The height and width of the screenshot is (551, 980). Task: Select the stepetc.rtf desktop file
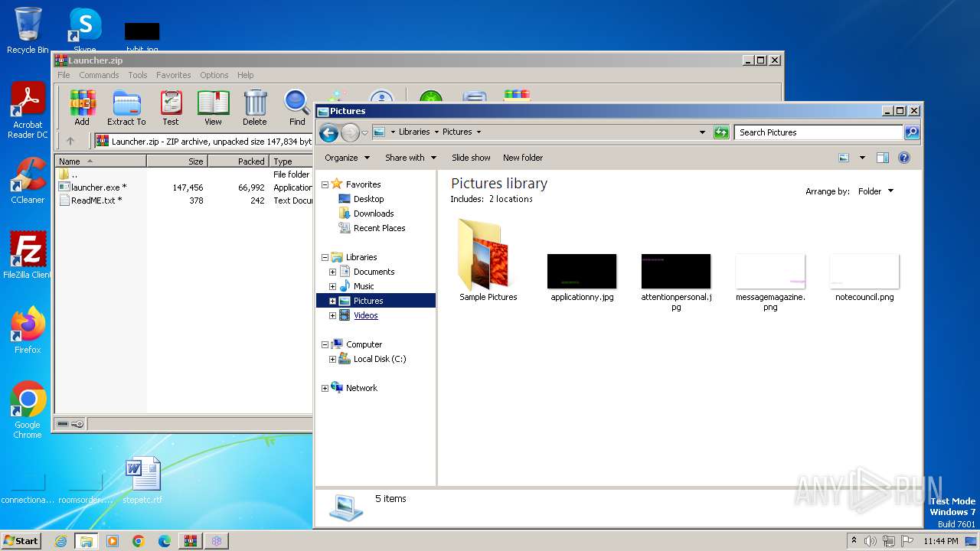(x=142, y=481)
